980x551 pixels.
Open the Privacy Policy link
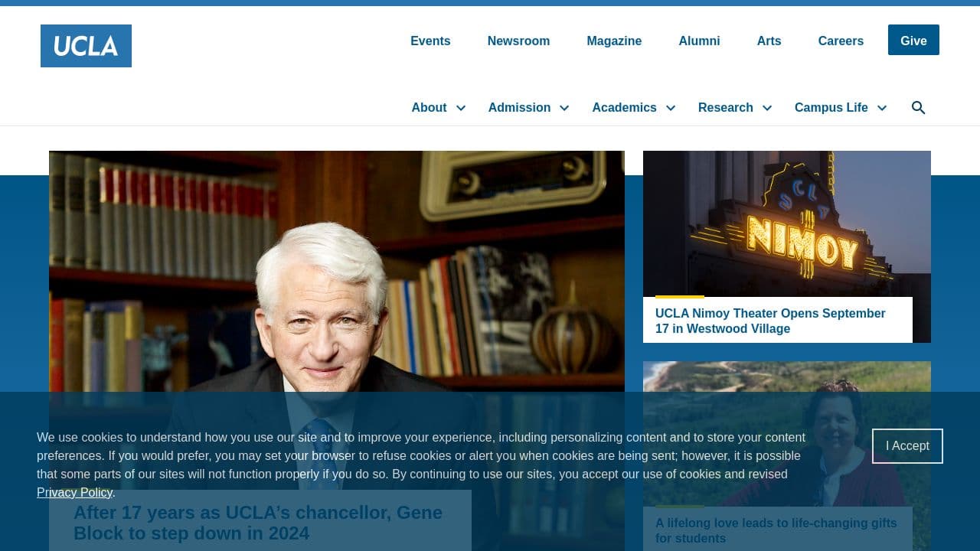click(74, 492)
